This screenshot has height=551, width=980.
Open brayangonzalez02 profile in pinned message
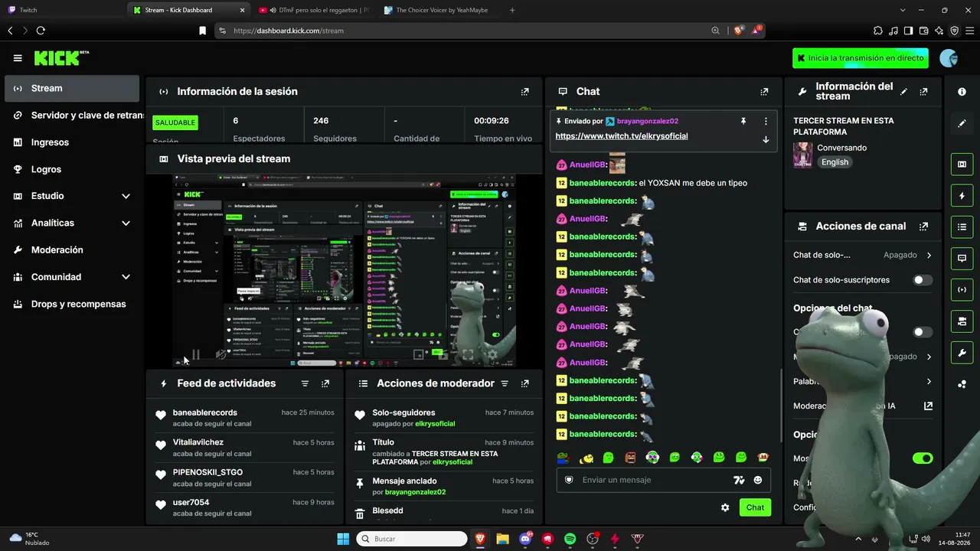tap(648, 121)
